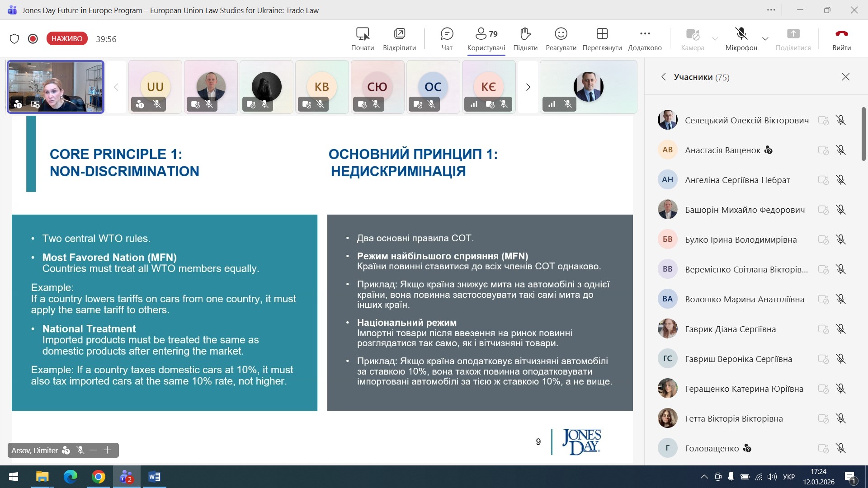Open Реагувати reactions emoji menu
Image resolution: width=868 pixels, height=488 pixels.
point(561,39)
